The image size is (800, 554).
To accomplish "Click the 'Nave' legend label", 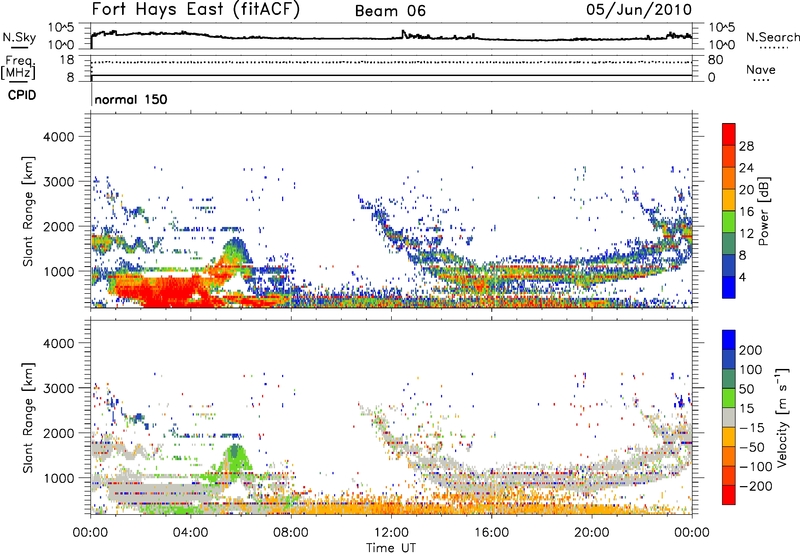I will (x=761, y=69).
